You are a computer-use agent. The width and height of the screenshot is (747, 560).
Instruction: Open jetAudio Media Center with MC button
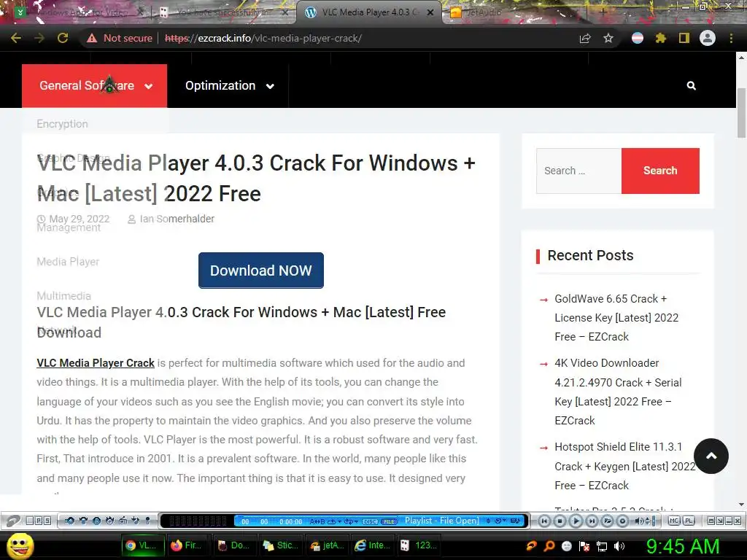673,521
